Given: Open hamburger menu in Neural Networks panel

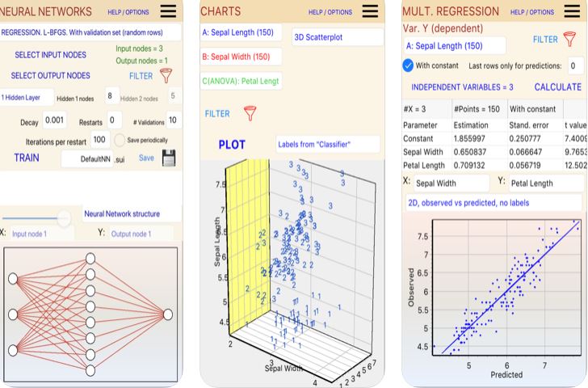Looking at the screenshot, I should [x=168, y=11].
